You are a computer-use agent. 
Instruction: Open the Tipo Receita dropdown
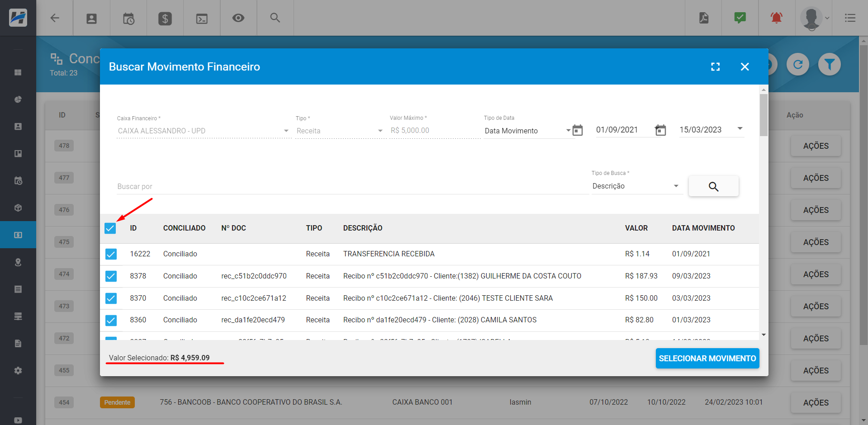[340, 131]
